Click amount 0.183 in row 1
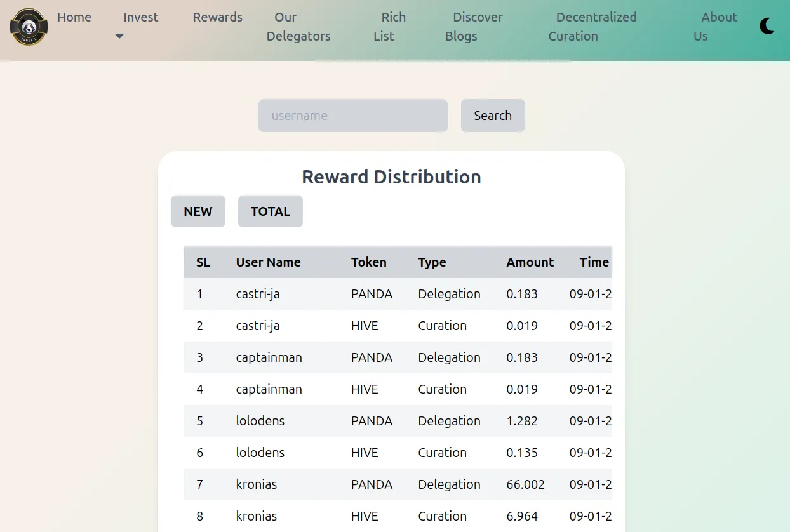The image size is (790, 532). click(522, 294)
